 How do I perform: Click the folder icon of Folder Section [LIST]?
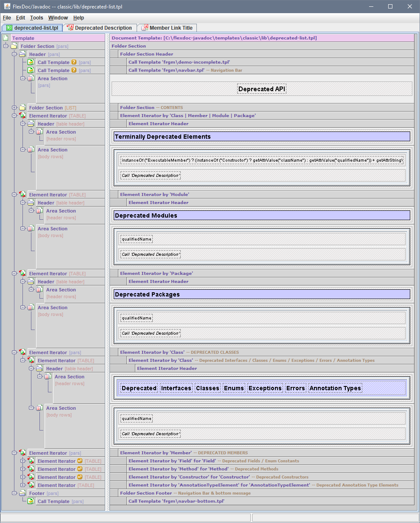click(22, 108)
